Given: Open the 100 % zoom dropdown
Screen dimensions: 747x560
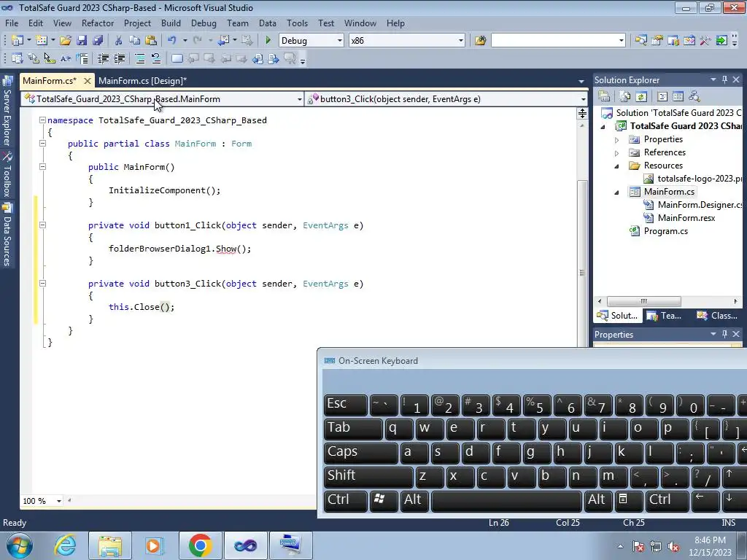Looking at the screenshot, I should (x=59, y=501).
